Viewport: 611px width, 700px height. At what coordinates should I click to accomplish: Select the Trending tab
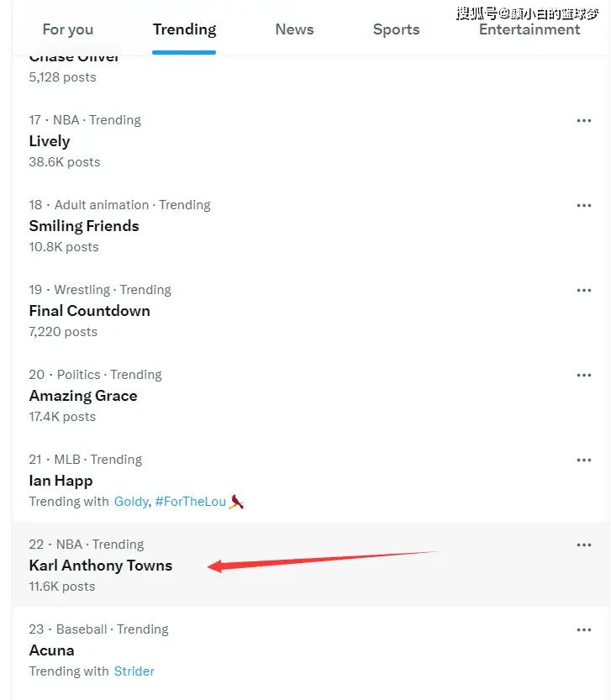coord(184,29)
